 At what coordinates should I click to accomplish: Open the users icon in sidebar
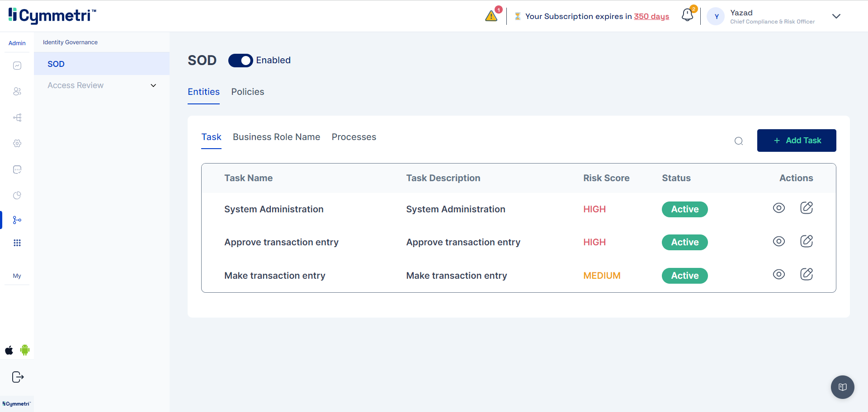[17, 92]
